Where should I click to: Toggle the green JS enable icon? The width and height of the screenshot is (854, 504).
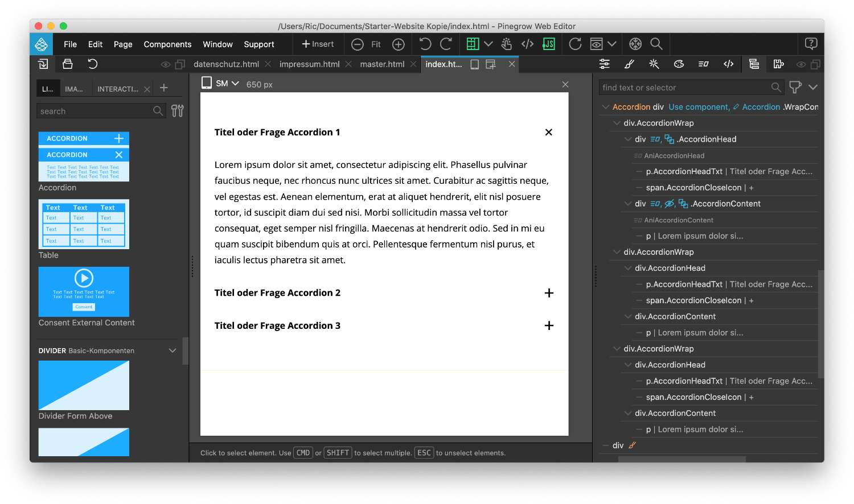pos(549,44)
